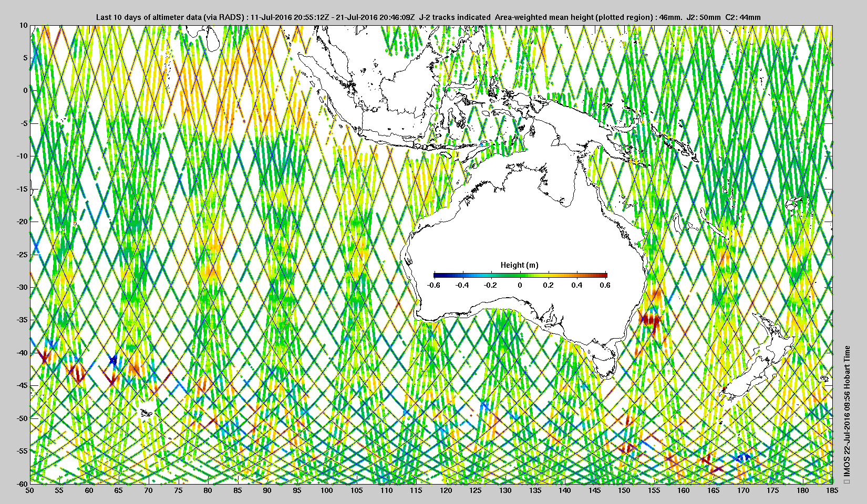Click the "-0.4" colorbar tick label

coord(462,285)
